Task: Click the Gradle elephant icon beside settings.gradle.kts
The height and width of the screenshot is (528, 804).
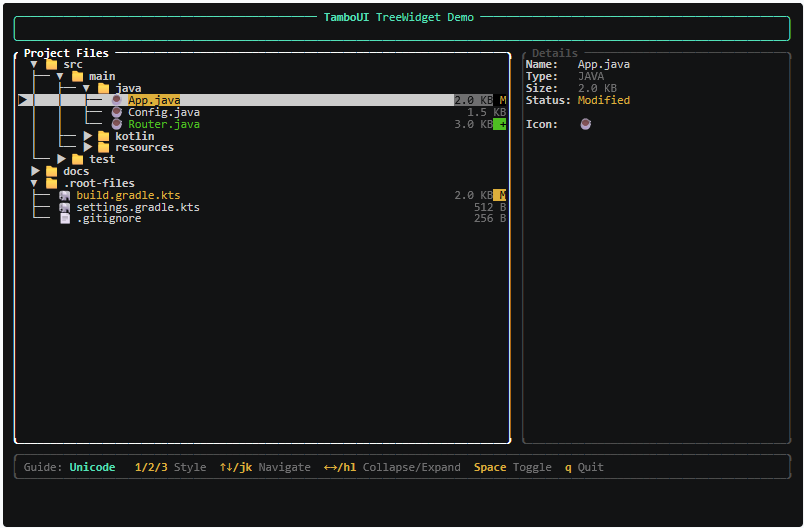Action: (x=65, y=207)
